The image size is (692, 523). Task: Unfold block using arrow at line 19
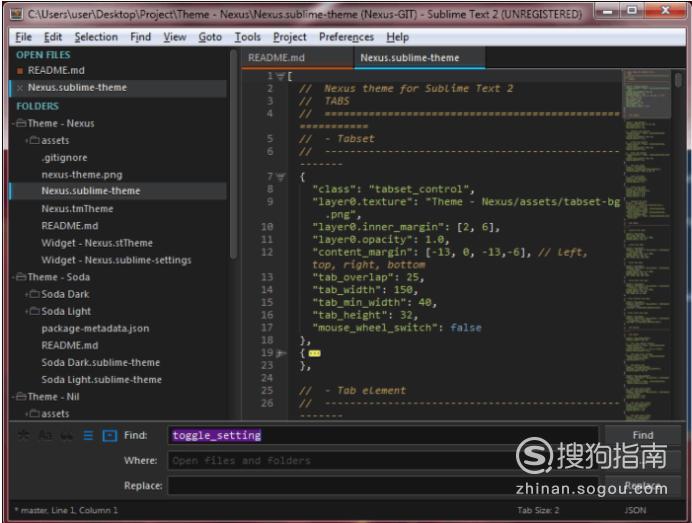tap(281, 353)
